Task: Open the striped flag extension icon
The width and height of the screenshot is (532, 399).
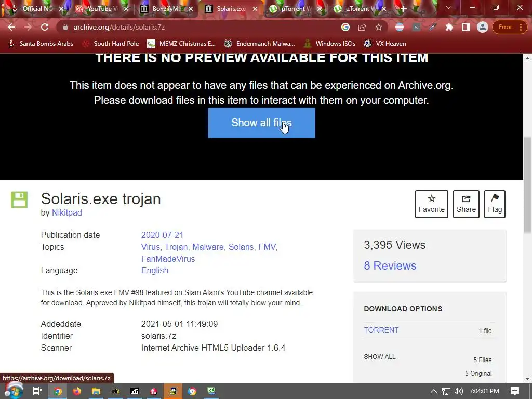Action: 400,27
